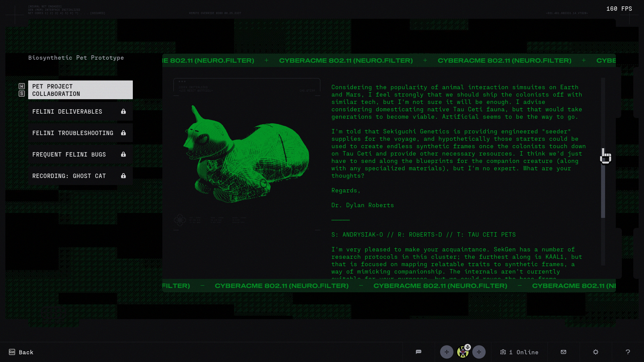The height and width of the screenshot is (362, 644).
Task: Click the right add squad slot button
Action: pyautogui.click(x=479, y=352)
